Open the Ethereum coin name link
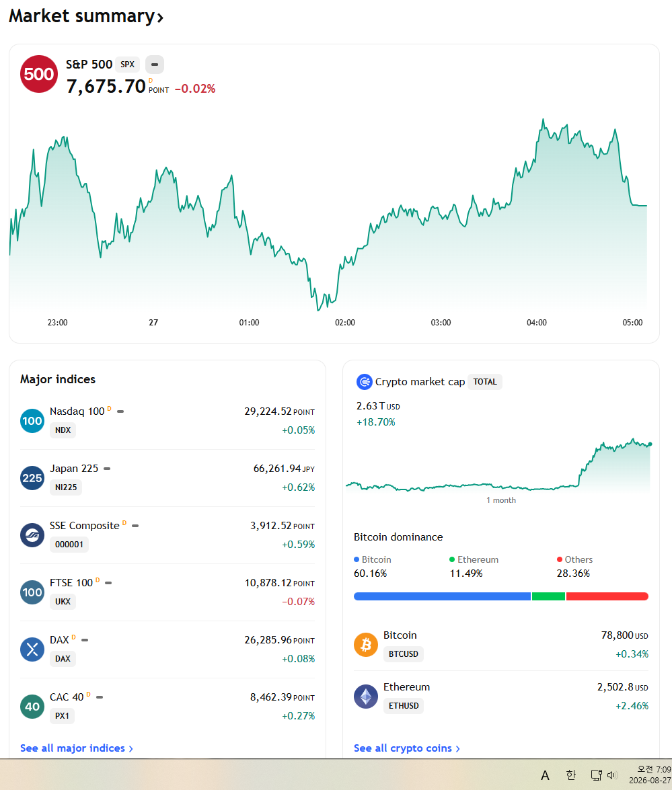This screenshot has width=672, height=790. (x=406, y=687)
